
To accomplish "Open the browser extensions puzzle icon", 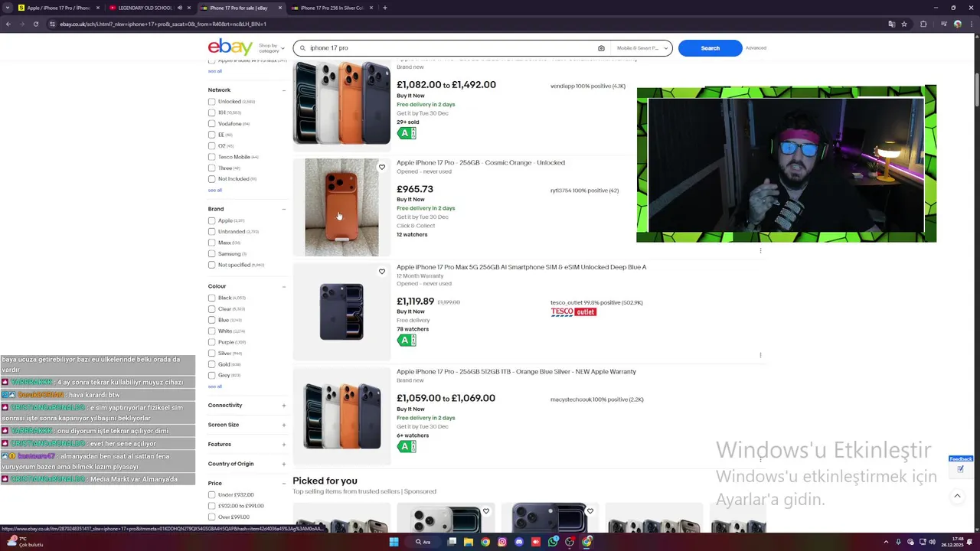I will [x=923, y=24].
